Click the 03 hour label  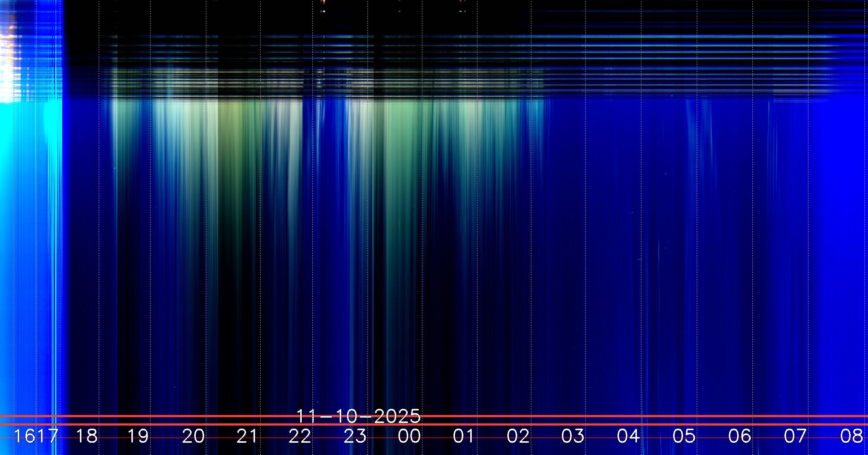(x=573, y=436)
